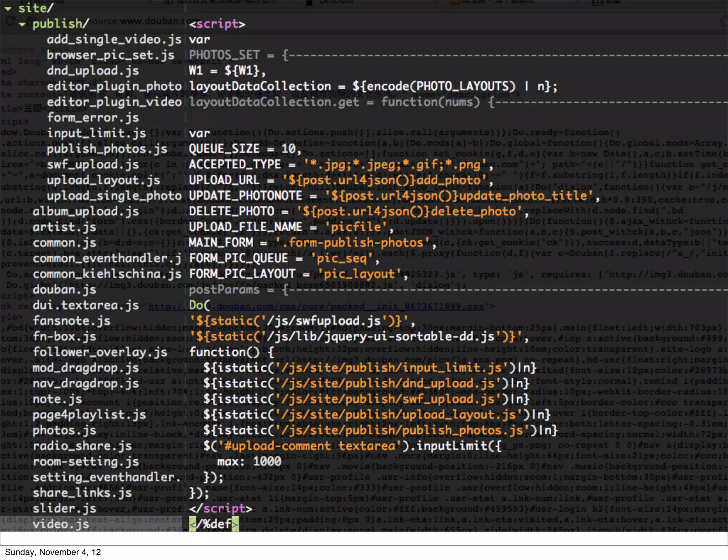Open artist.js file entry
The width and height of the screenshot is (728, 560).
pyautogui.click(x=64, y=227)
